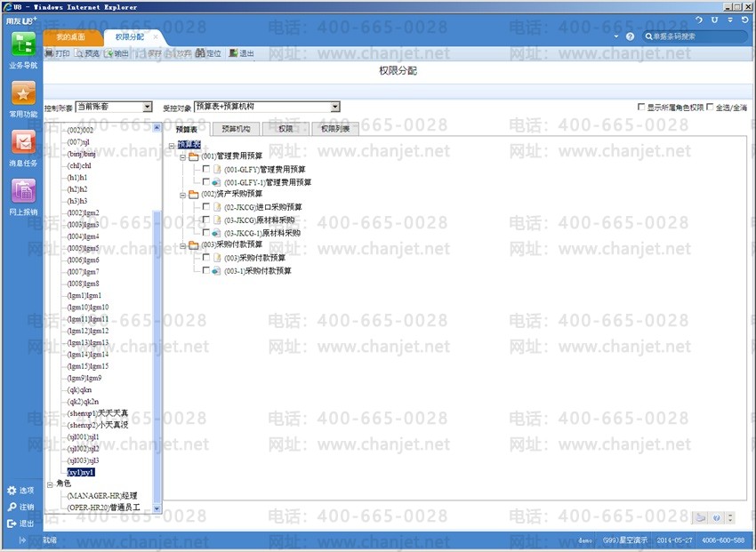756x552 pixels.
Task: Select user (lgm10)lgm10 in tree
Action: click(x=88, y=308)
